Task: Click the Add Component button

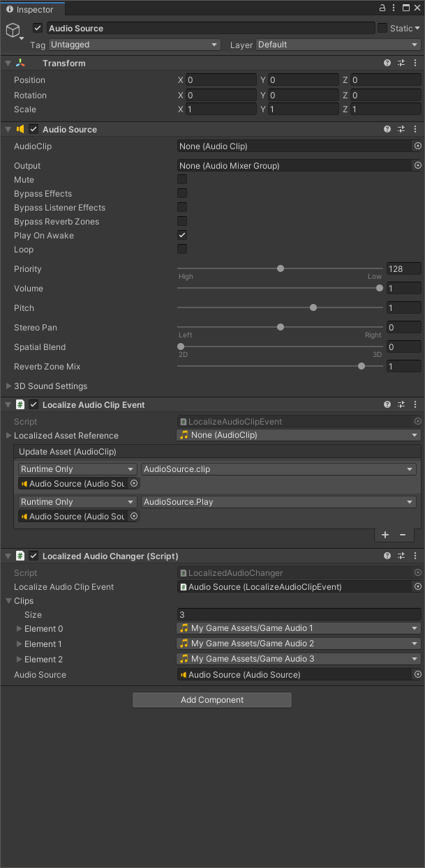Action: tap(212, 700)
